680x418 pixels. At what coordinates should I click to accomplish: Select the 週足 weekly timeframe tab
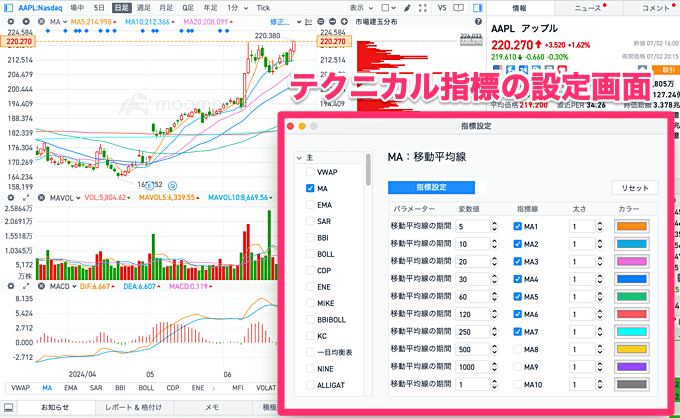point(144,8)
